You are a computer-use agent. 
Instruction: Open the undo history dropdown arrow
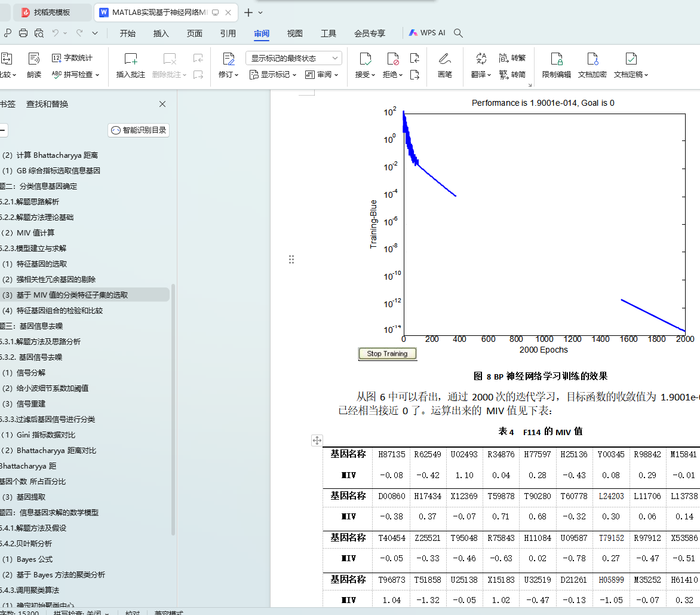[x=65, y=33]
